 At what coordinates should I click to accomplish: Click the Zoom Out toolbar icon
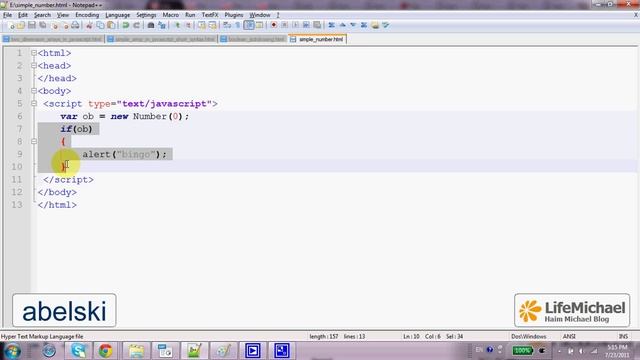pos(188,25)
